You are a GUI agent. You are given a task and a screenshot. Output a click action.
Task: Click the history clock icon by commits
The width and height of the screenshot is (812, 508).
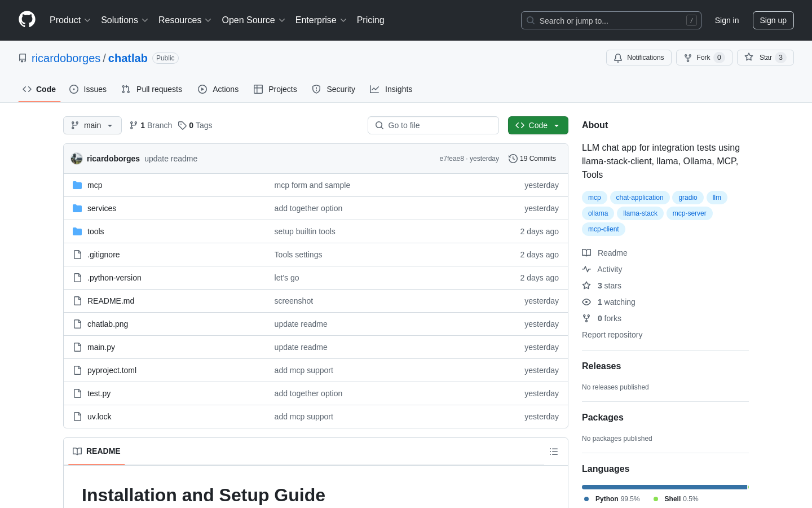pos(513,159)
